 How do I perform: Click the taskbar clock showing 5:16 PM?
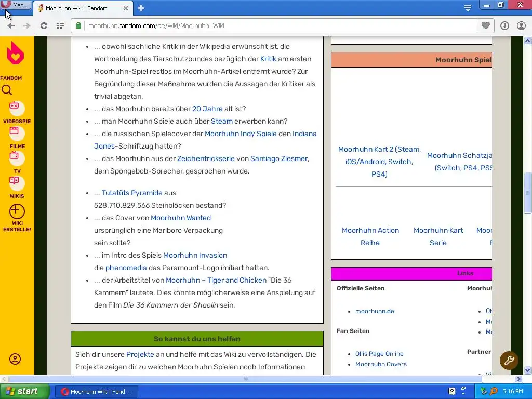pyautogui.click(x=512, y=391)
